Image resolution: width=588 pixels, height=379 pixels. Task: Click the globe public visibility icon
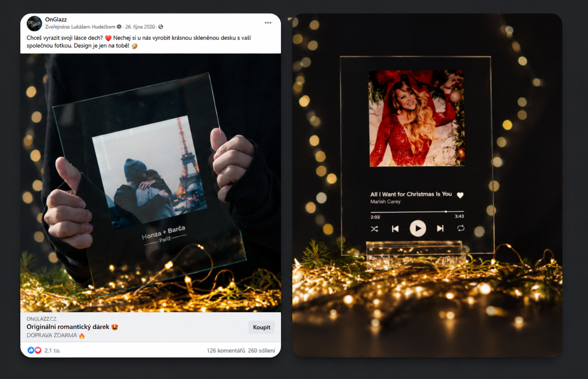pos(161,27)
